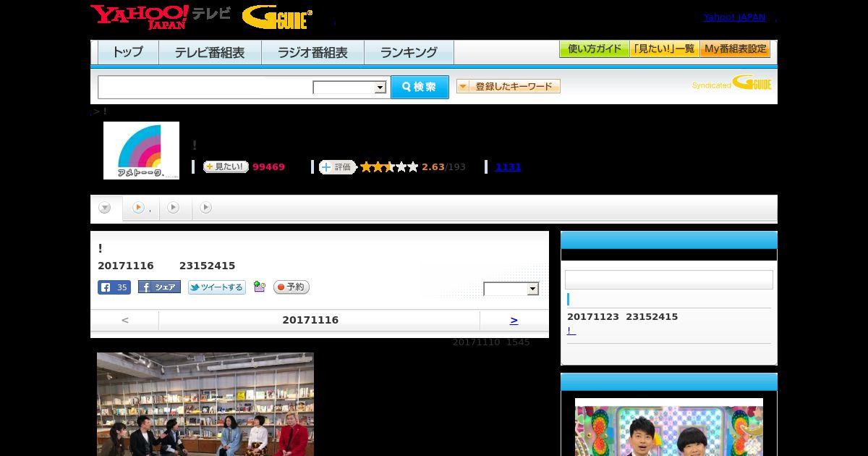
Task: Select the third play-arrow sub-tab
Action: pyautogui.click(x=174, y=208)
